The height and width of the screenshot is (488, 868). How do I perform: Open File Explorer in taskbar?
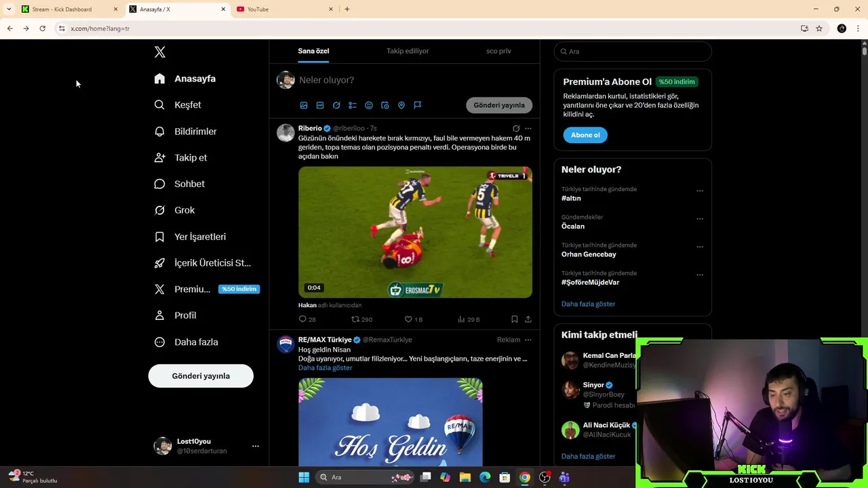pyautogui.click(x=465, y=477)
